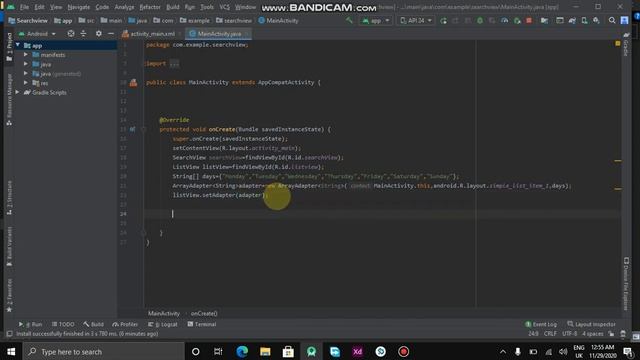640x360 pixels.
Task: Hide the Project panel with minus icon
Action: [x=111, y=33]
